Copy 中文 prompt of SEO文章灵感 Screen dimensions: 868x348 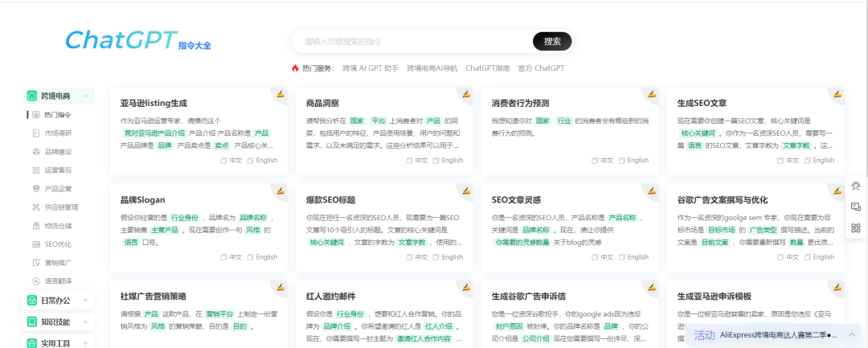point(602,257)
